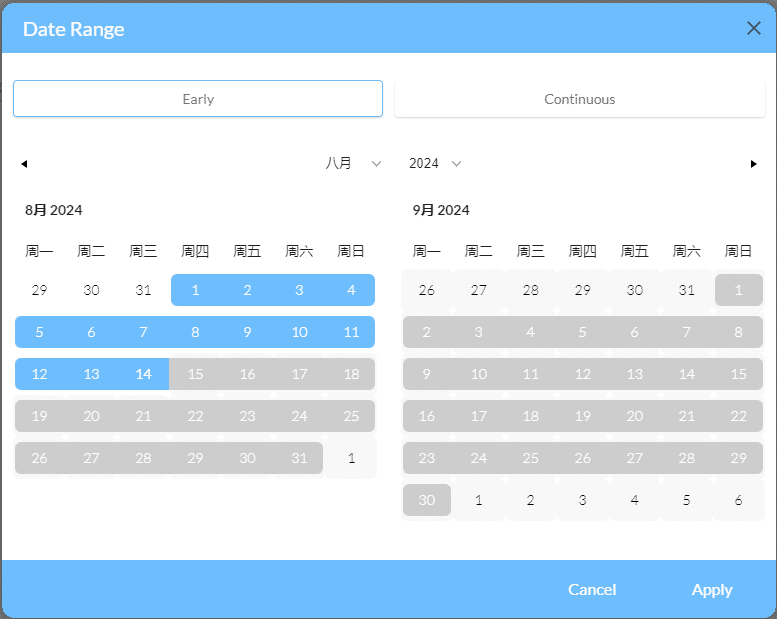This screenshot has height=619, width=777.
Task: Open the year dropdown showing 2024
Action: pos(435,163)
